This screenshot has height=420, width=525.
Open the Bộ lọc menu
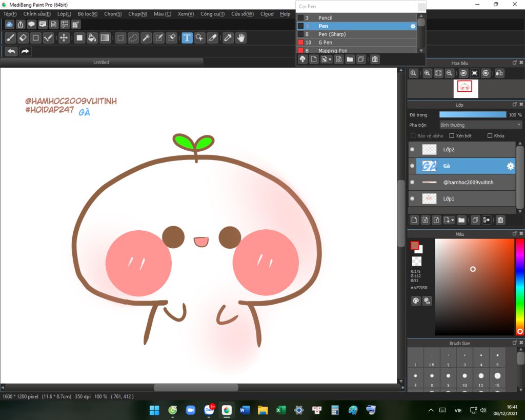pyautogui.click(x=87, y=14)
